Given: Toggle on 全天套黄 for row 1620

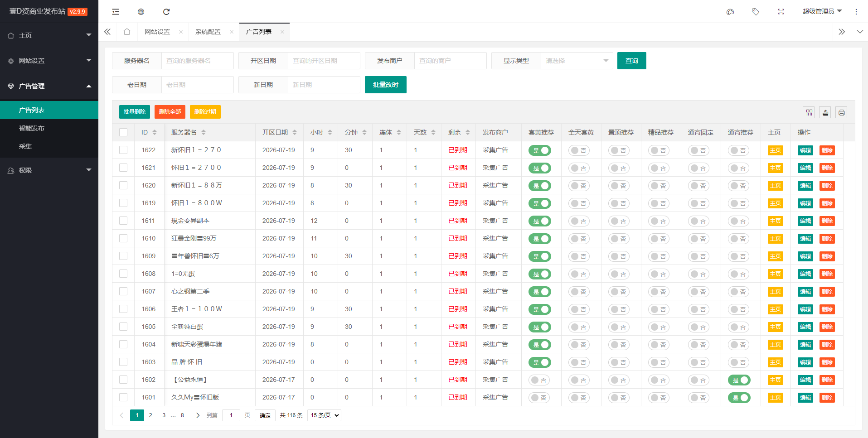Looking at the screenshot, I should [x=579, y=186].
